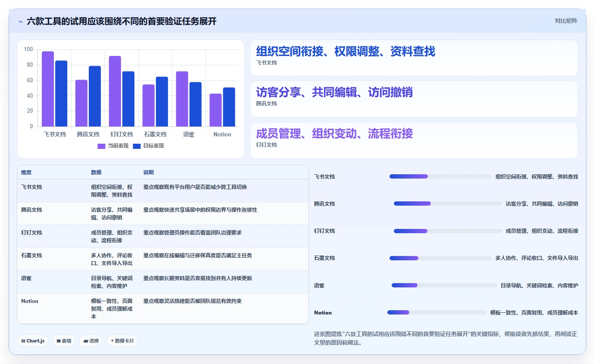This screenshot has height=364, width=595.
Task: Click the note 重点观察灵活搭建能否被团队规范有效约束
Action: tap(193, 301)
